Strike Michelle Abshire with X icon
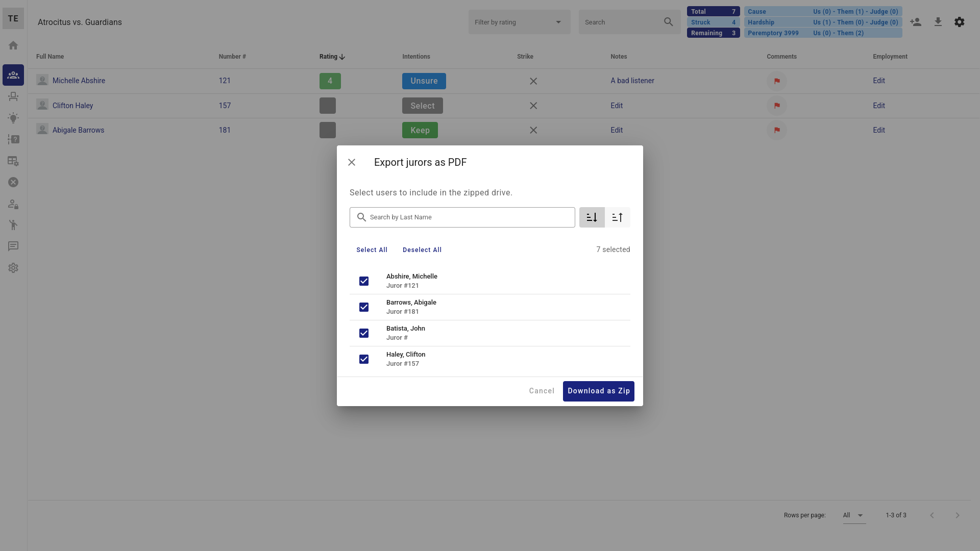Viewport: 980px width, 551px height. (533, 81)
